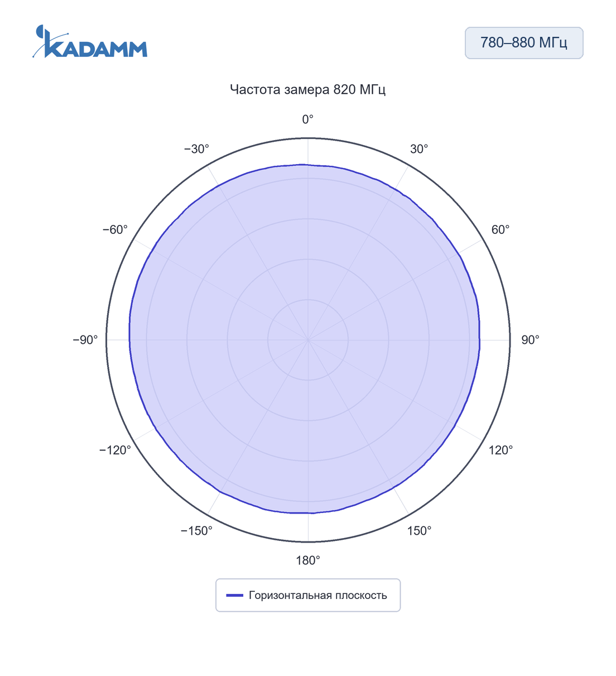Click the −120° angle label
Viewport: 616px width, 676px height.
(x=115, y=450)
